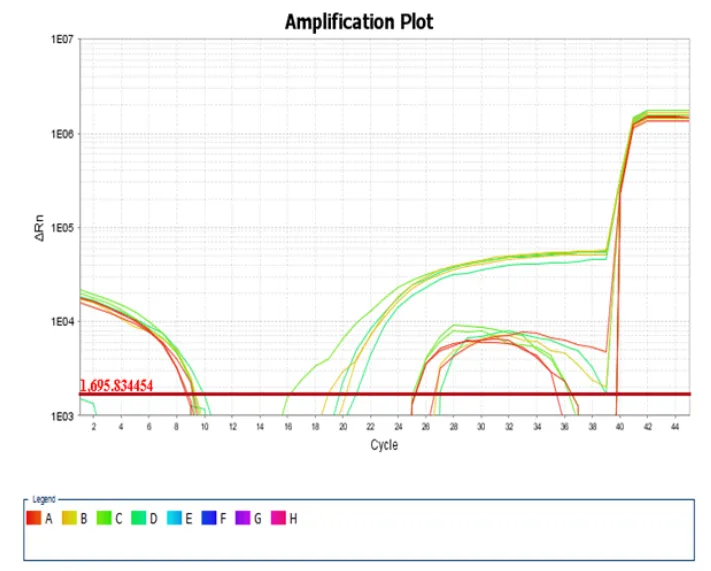Select the blue legend swatch for F
Image resolution: width=711 pixels, height=571 pixels.
(x=209, y=518)
